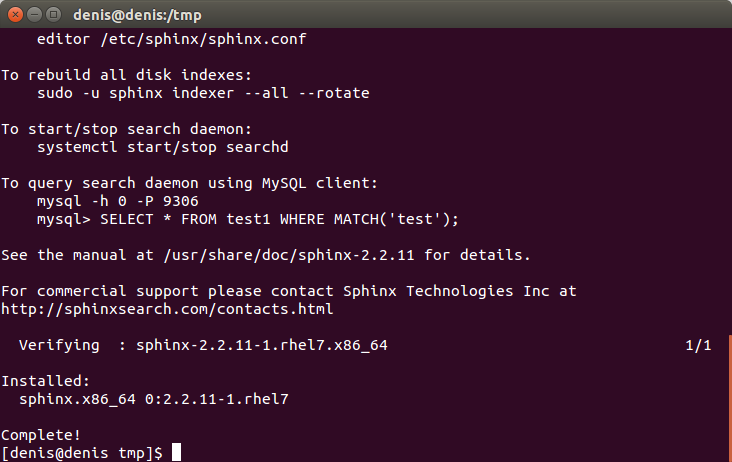732x462 pixels.
Task: Open the sphinxsearch.com contacts link
Action: pyautogui.click(x=167, y=309)
